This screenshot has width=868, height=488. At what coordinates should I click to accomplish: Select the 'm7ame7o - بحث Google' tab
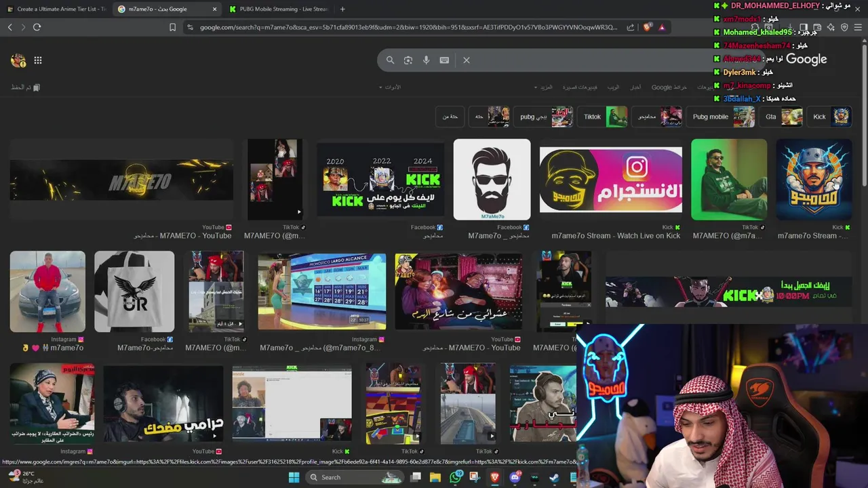point(167,9)
